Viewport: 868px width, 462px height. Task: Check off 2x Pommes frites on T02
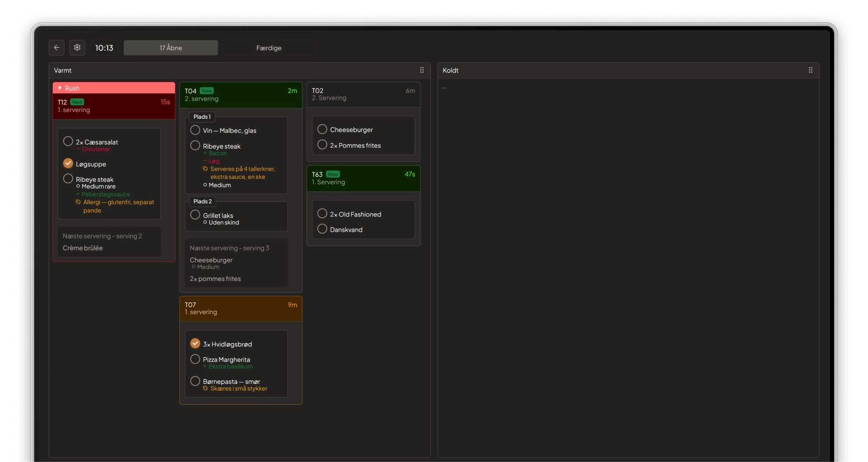coord(322,145)
